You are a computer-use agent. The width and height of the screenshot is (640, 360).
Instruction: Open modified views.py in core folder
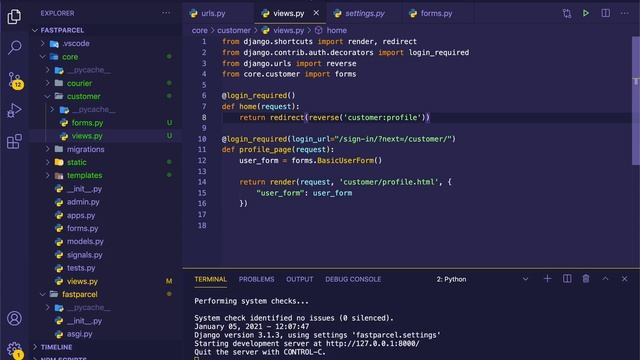coord(82,281)
